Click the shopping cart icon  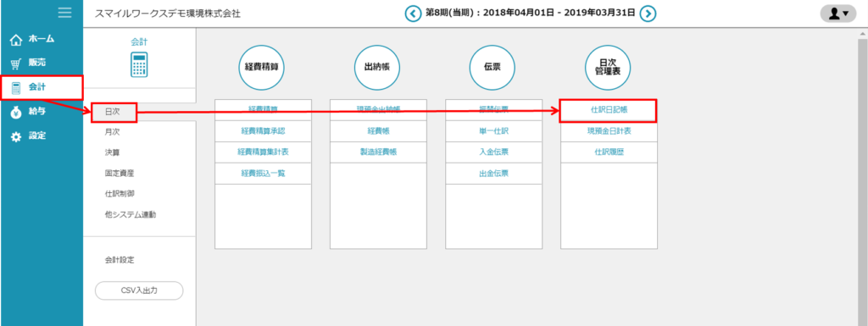16,64
